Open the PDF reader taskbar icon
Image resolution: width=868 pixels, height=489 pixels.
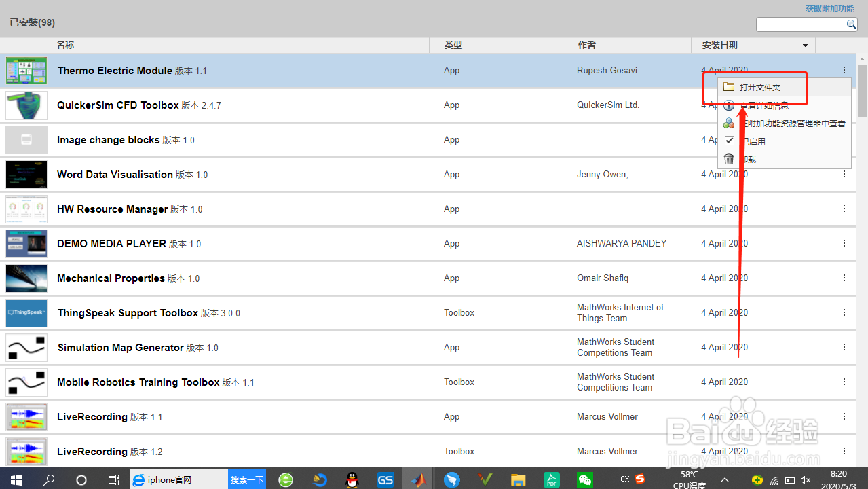point(552,479)
